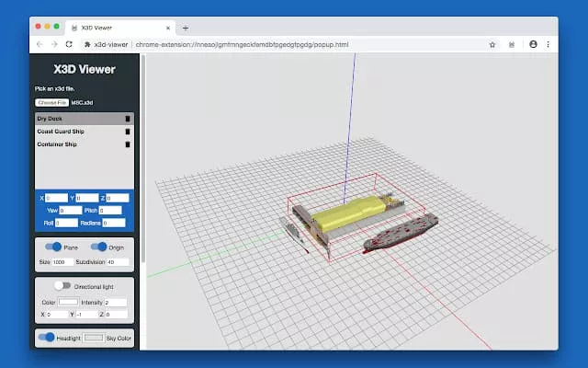
Task: Click the Choose File button
Action: coord(52,102)
